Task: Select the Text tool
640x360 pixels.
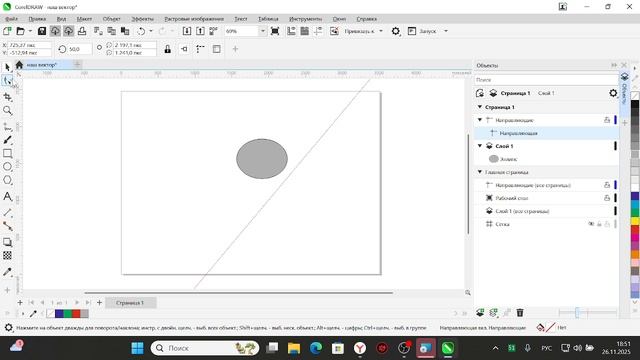Action: [x=7, y=196]
